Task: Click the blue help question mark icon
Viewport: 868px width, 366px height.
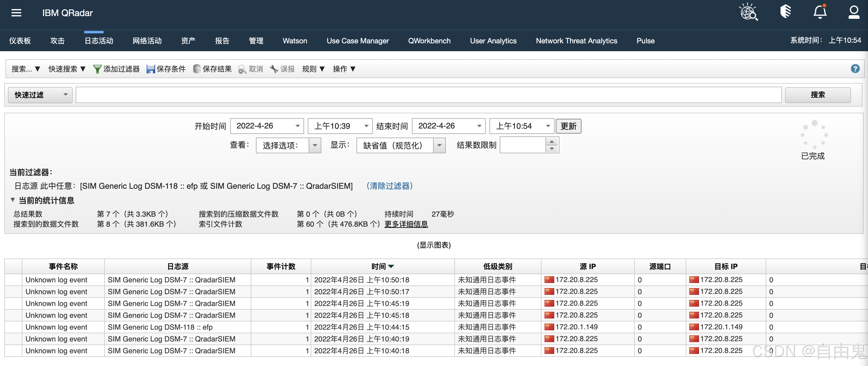Action: [x=855, y=69]
